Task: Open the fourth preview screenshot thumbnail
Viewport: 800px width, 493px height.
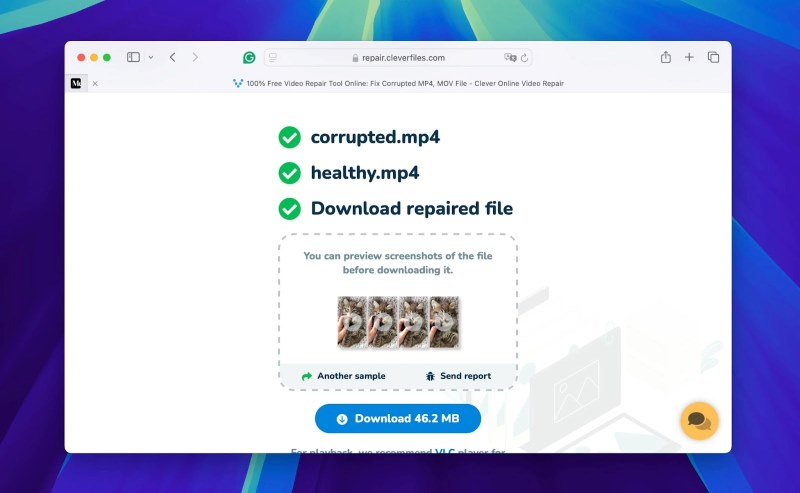Action: click(x=444, y=322)
